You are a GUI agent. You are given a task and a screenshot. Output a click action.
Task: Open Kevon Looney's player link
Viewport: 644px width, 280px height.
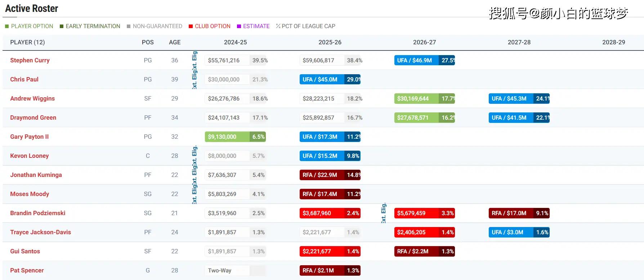(29, 156)
